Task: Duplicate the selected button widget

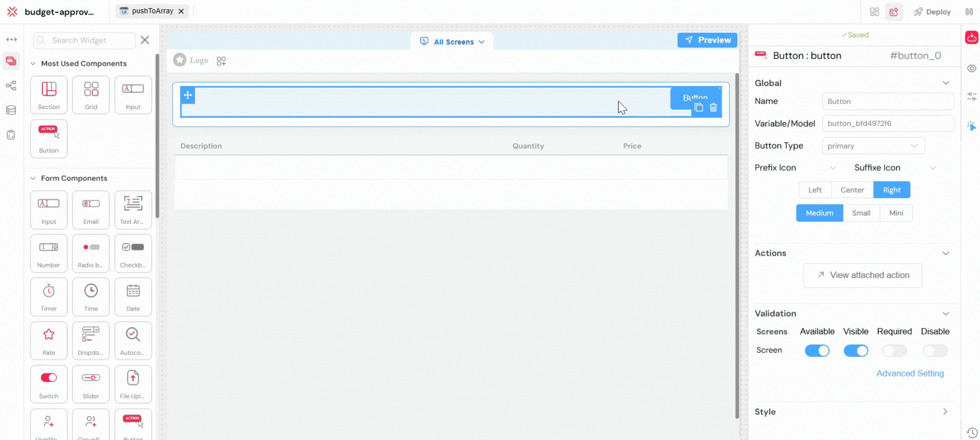Action: pyautogui.click(x=699, y=108)
